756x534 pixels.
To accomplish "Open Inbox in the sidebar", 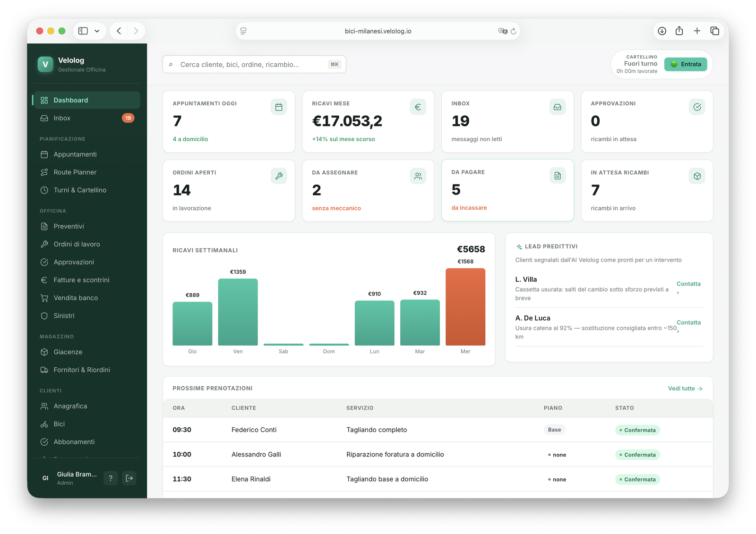I will click(86, 118).
